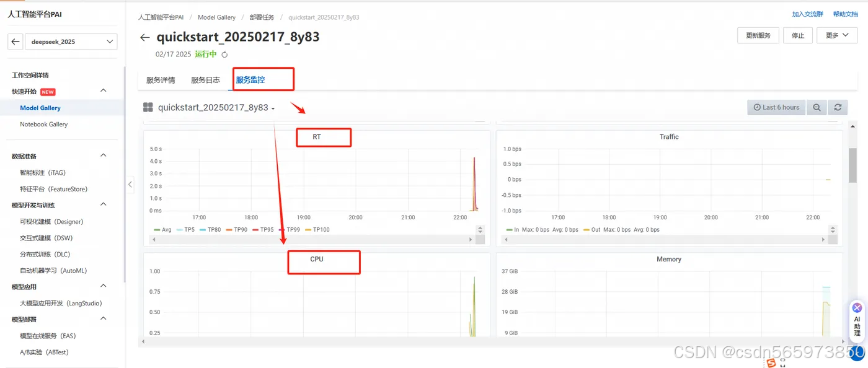868x368 pixels.
Task: Click deployment tasks breadcrumb link
Action: [262, 17]
